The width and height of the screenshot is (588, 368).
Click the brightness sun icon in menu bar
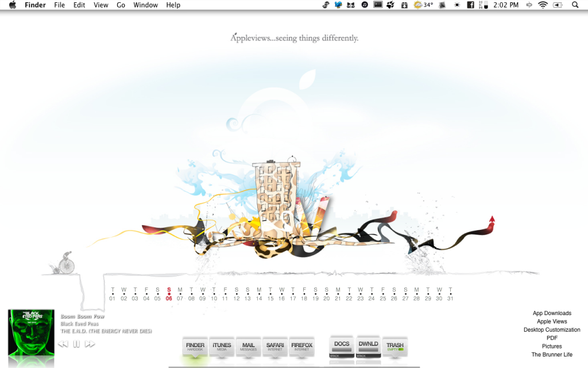click(457, 5)
